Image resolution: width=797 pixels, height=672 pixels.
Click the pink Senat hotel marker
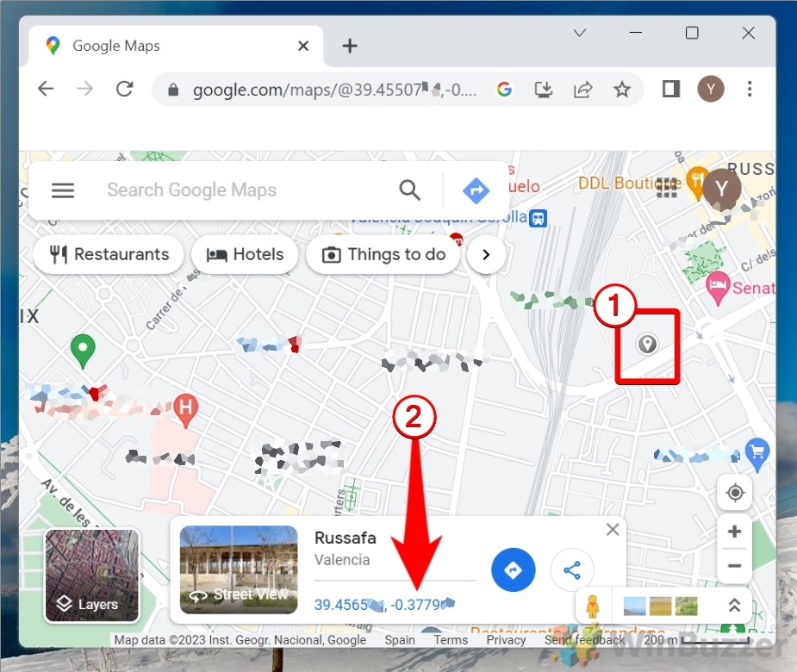tap(718, 287)
